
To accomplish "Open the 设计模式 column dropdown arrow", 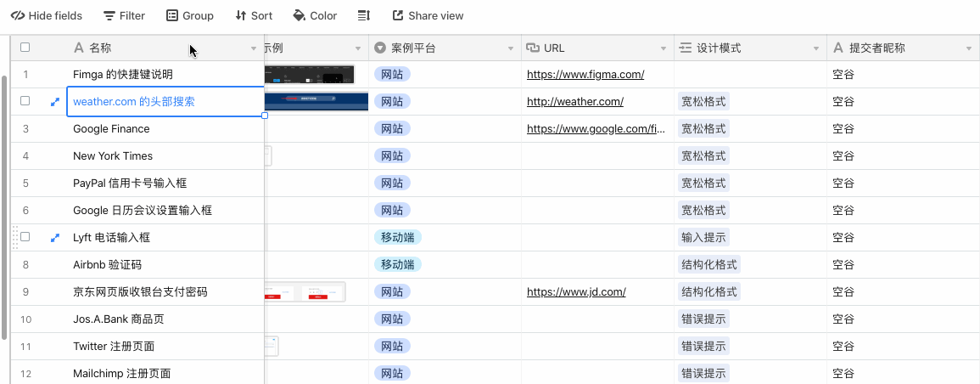I will coord(815,48).
